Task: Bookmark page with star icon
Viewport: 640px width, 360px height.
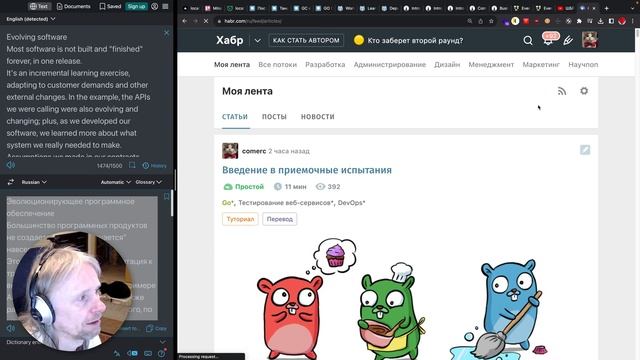Action: [x=491, y=21]
